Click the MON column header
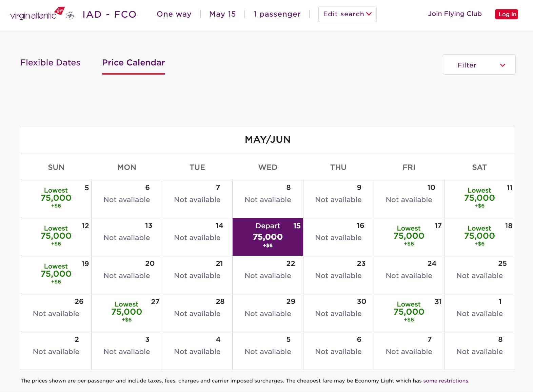Screen dimensions: 533x392 (x=127, y=167)
